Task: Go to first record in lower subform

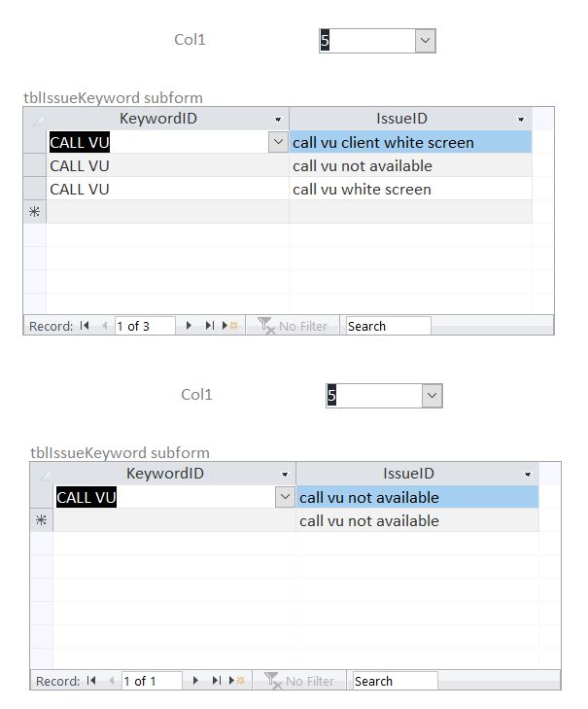Action: point(91,681)
